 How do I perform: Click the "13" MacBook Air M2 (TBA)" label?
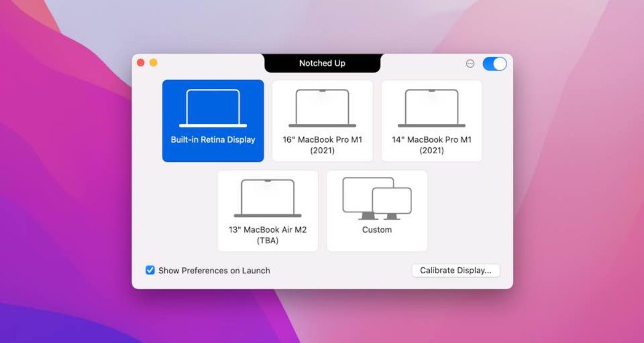click(268, 235)
